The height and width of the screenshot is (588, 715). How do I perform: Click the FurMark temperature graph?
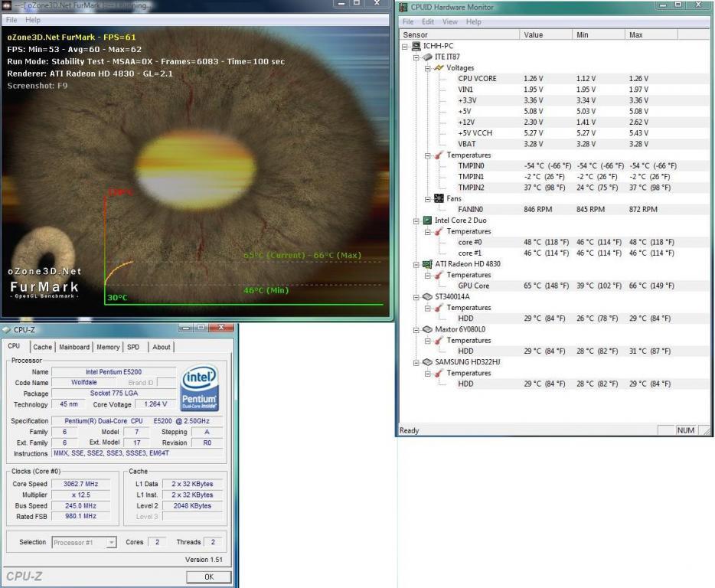pos(243,247)
